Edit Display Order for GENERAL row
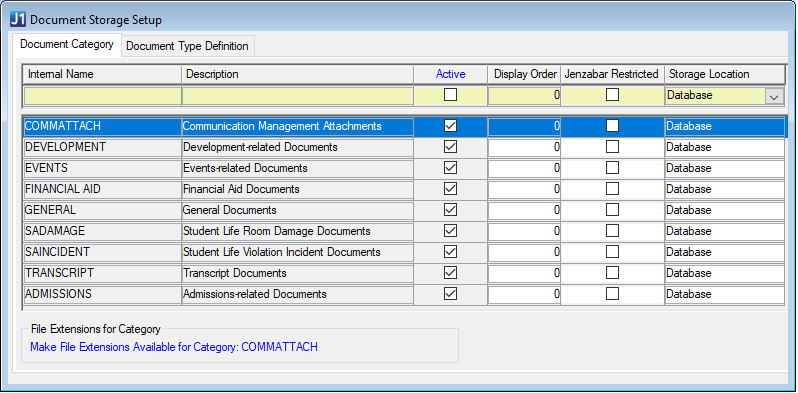Screen dimensions: 798x393 point(524,210)
